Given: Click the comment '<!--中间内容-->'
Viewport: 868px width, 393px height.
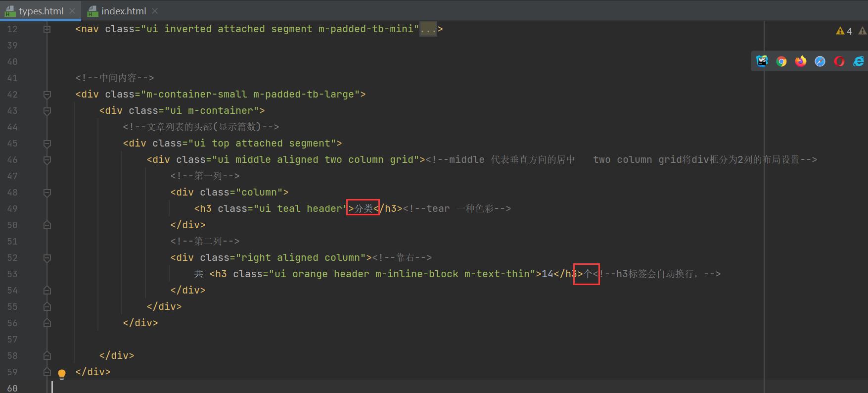Looking at the screenshot, I should (x=115, y=78).
